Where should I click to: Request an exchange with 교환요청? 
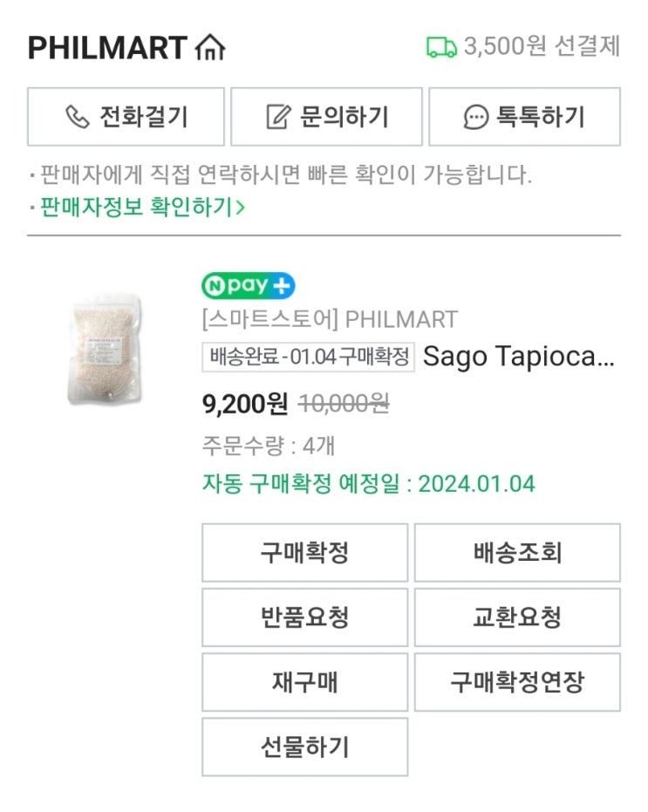point(517,618)
